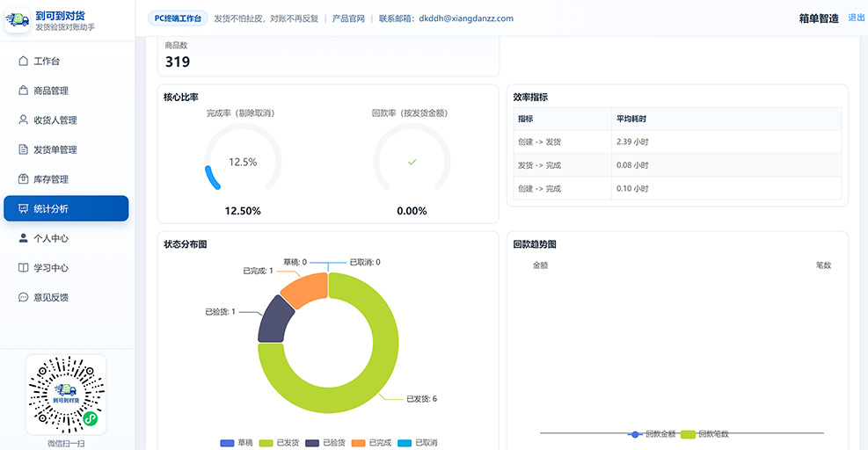Click the 库存管理 box icon

(x=23, y=178)
